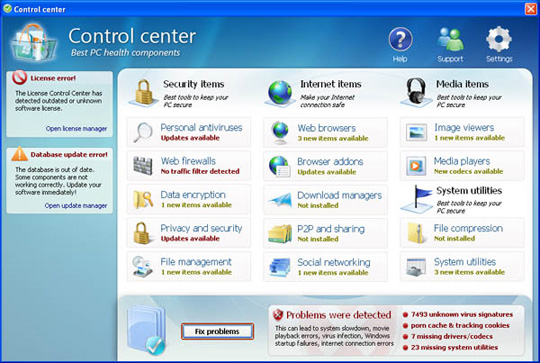Click the Database update warning triangle icon

pyautogui.click(x=20, y=154)
